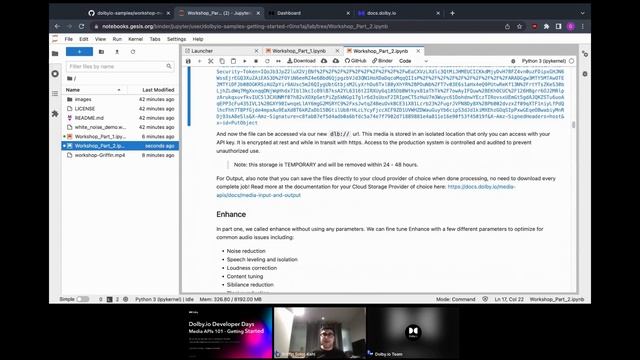Click the Download notebook button
640x360 pixels.
pos(301,61)
